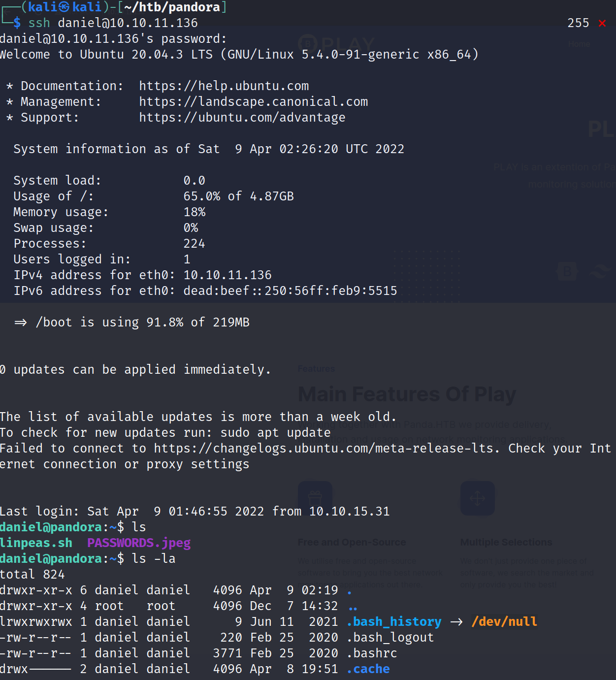The height and width of the screenshot is (680, 616).
Task: Select the IPv6 address dead:beef::250:56ff:feb9:5515
Action: (291, 291)
